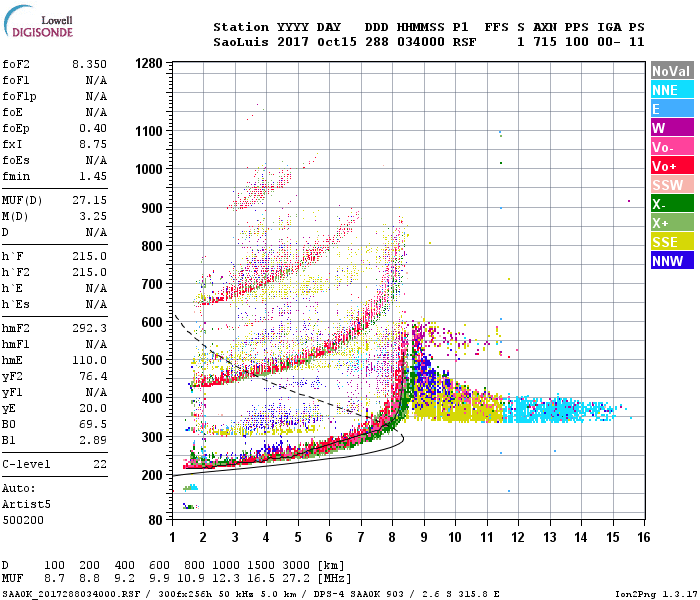
Task: Click the B0 value 69.5
Action: pos(93,424)
